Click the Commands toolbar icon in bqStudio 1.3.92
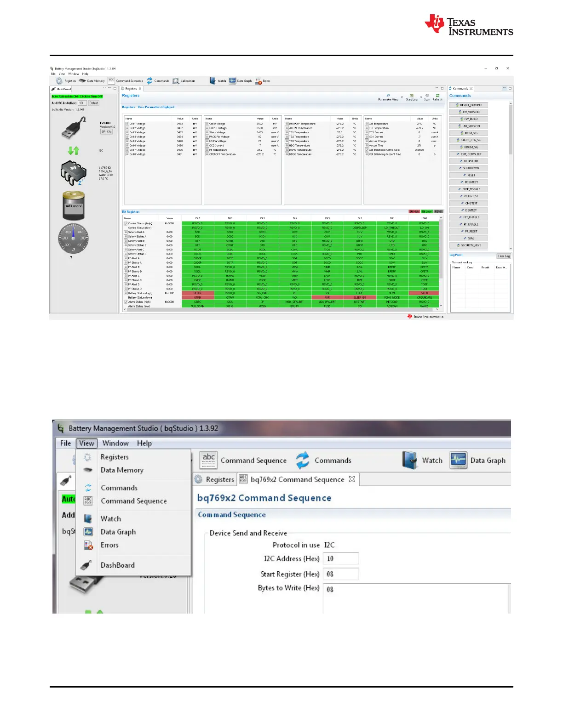 [x=302, y=461]
